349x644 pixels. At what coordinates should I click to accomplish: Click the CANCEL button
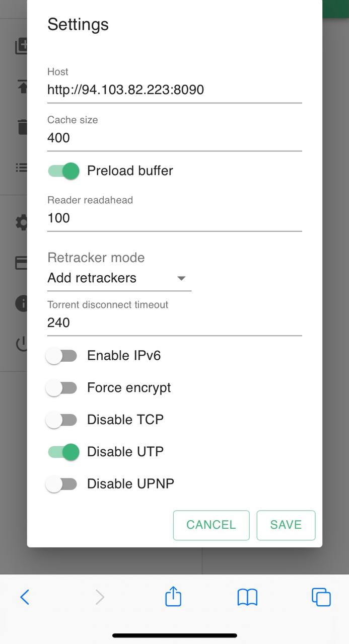click(x=211, y=525)
